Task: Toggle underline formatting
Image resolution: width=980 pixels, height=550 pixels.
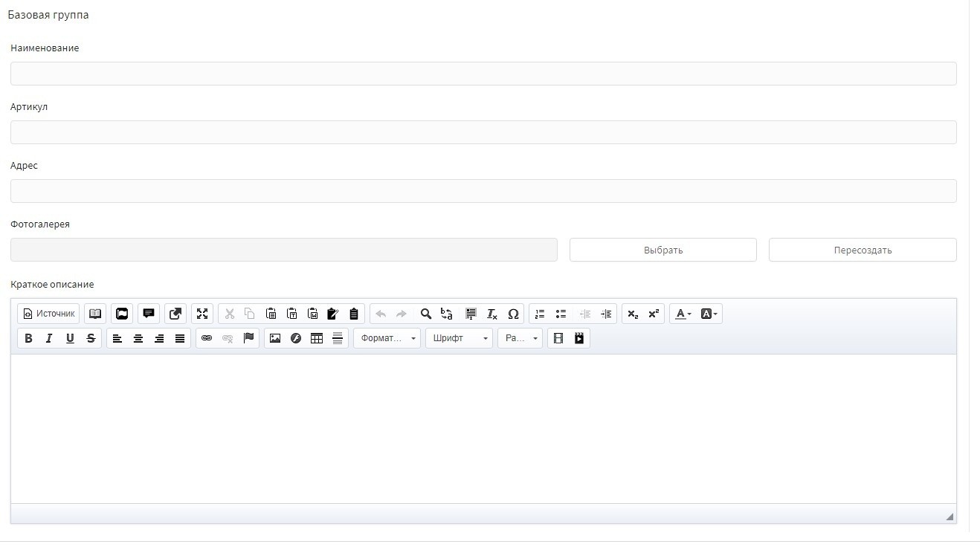Action: click(x=70, y=338)
